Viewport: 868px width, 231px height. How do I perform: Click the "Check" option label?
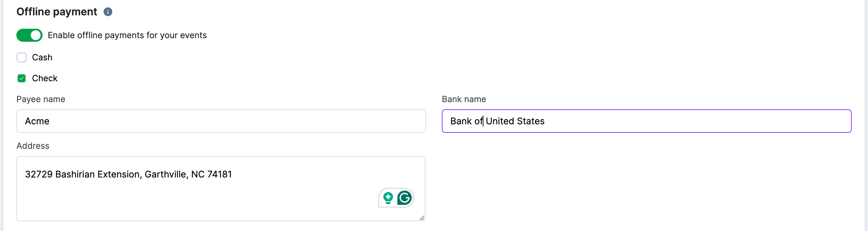(x=45, y=78)
